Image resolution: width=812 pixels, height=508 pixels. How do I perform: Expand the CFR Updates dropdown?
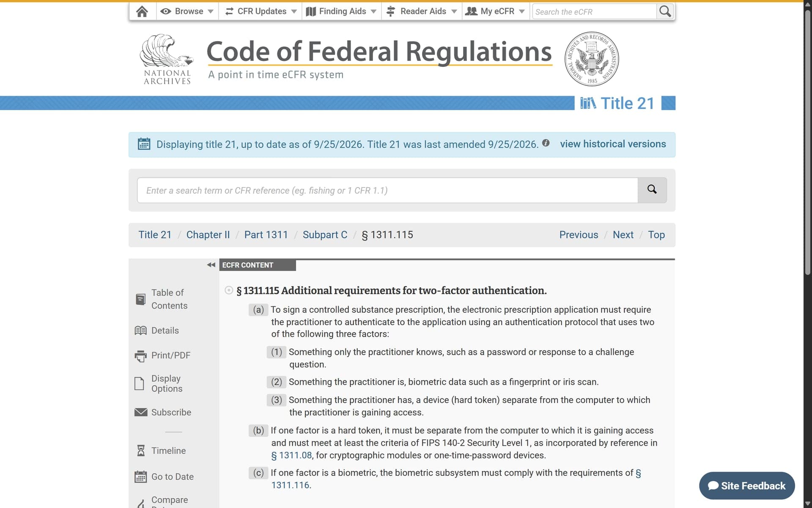[260, 11]
